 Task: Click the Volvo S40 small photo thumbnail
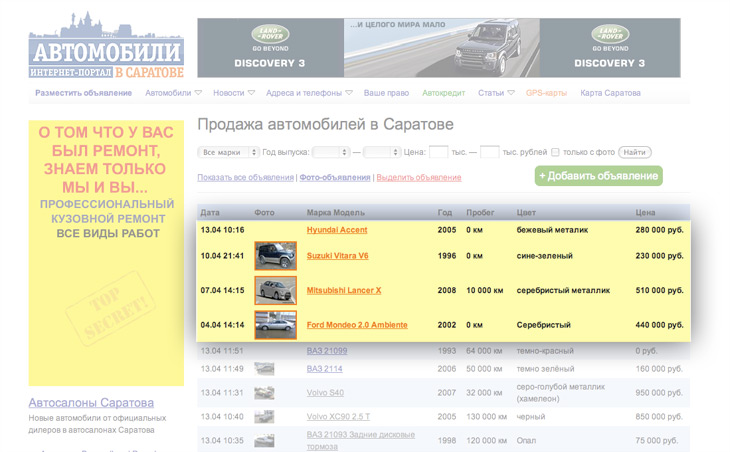tap(265, 393)
